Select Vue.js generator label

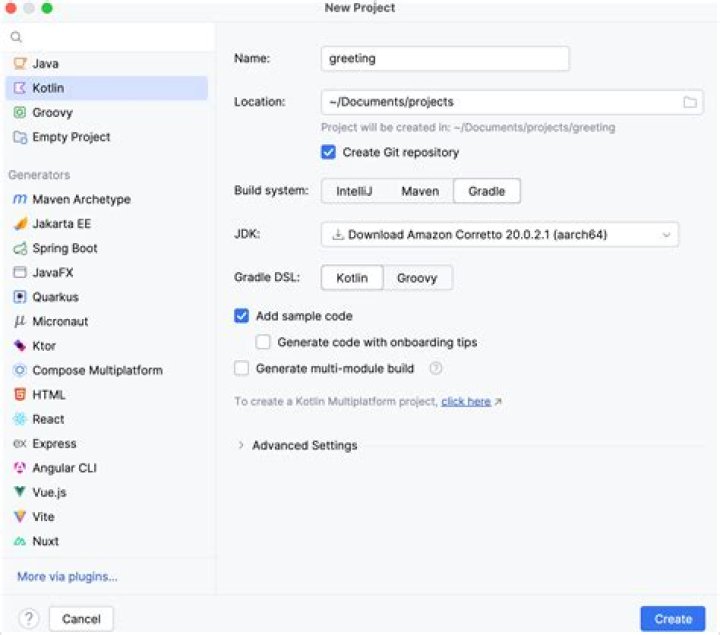tap(49, 492)
